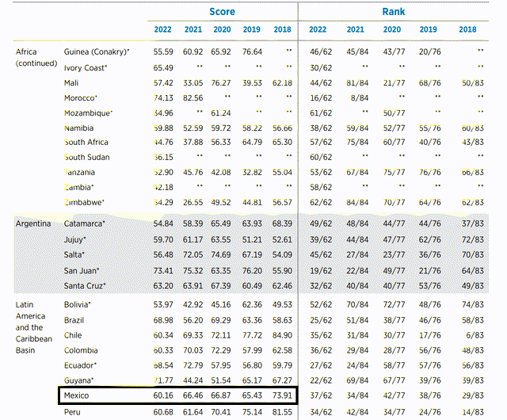507x420 pixels.
Task: Select the "Colombia" row name
Action: (x=81, y=350)
